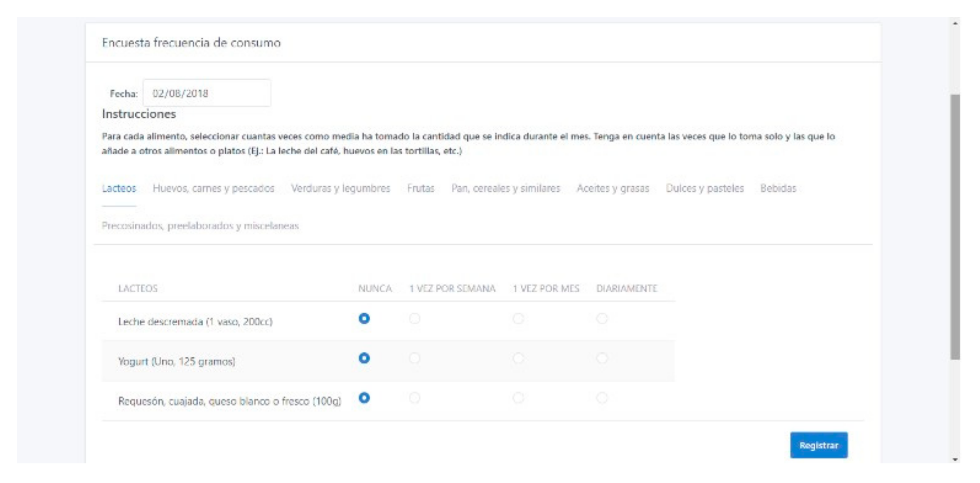Select Nunca option for Yogurt
This screenshot has width=980, height=483.
click(364, 358)
